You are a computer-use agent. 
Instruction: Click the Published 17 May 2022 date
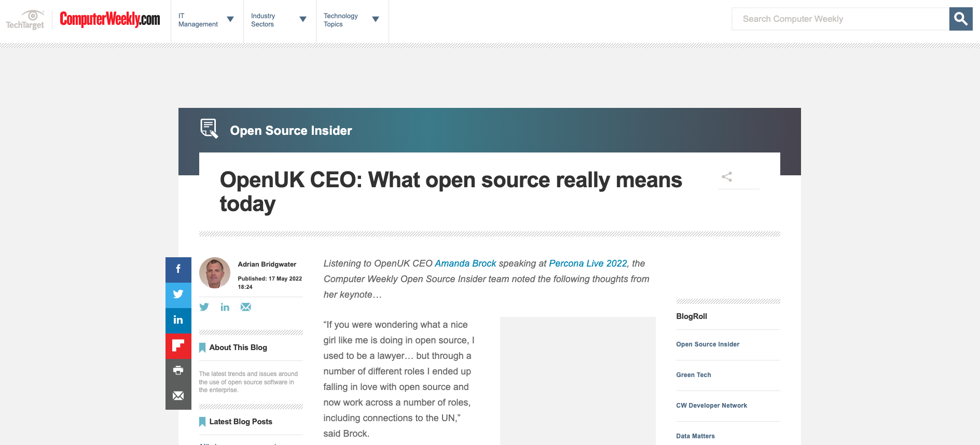(270, 283)
